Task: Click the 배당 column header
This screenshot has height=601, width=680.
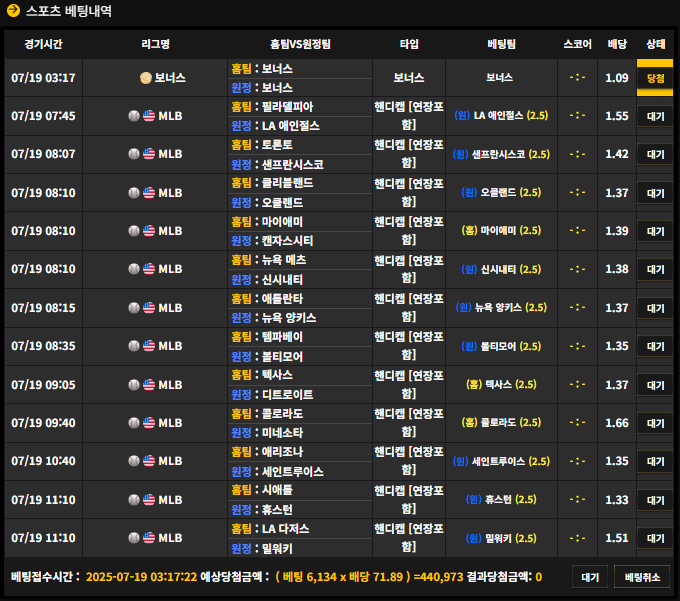Action: [x=617, y=44]
